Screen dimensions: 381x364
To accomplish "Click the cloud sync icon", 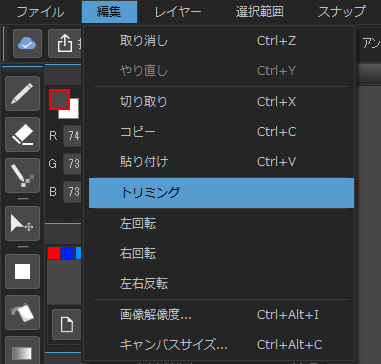I will point(27,44).
